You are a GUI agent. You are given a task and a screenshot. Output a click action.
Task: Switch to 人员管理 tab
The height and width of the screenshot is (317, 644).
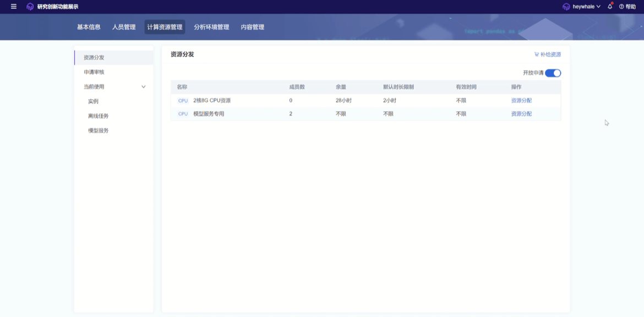click(124, 27)
